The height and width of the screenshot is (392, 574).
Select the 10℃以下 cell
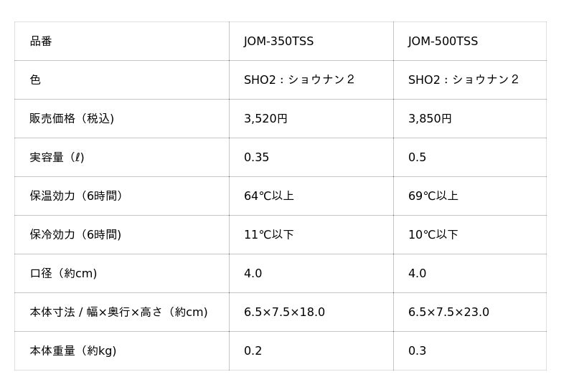[x=433, y=235]
